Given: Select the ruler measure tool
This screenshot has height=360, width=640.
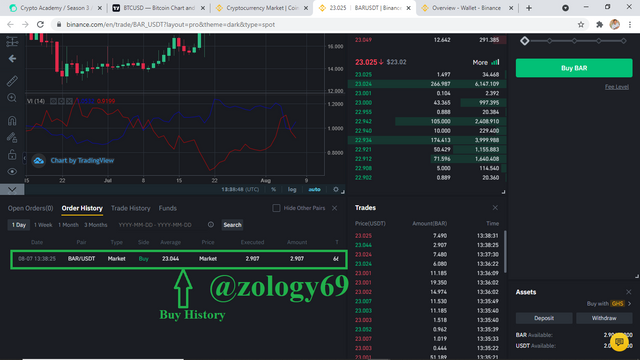Looking at the screenshot, I should 12,81.
